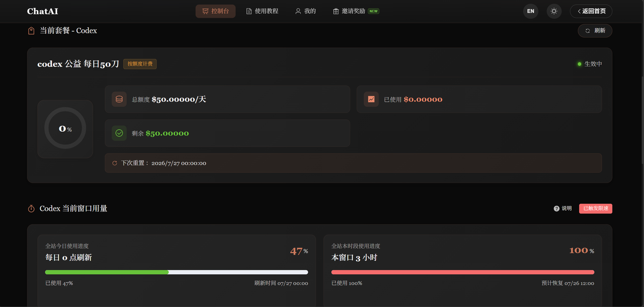Go to the 我的 tab
Viewport: 644px width, 307px height.
[x=305, y=11]
